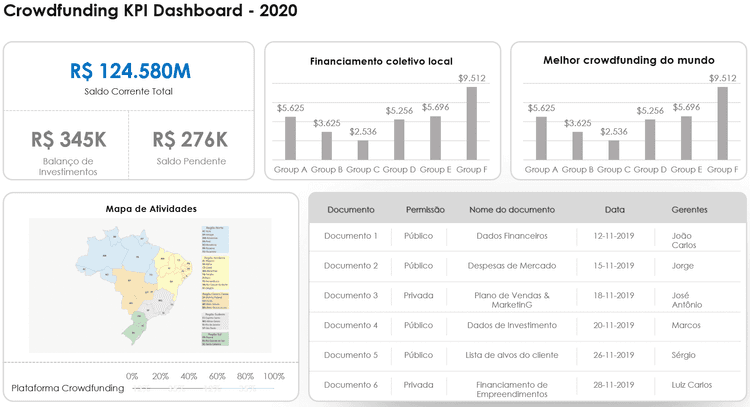The height and width of the screenshot is (407, 750).
Task: Click the Financiamento coletivo local chart title
Action: click(381, 61)
